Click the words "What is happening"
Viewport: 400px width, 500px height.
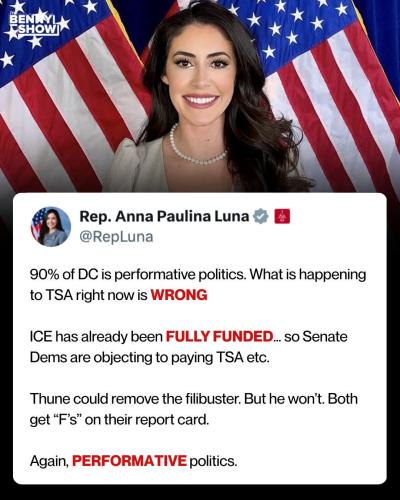point(308,275)
